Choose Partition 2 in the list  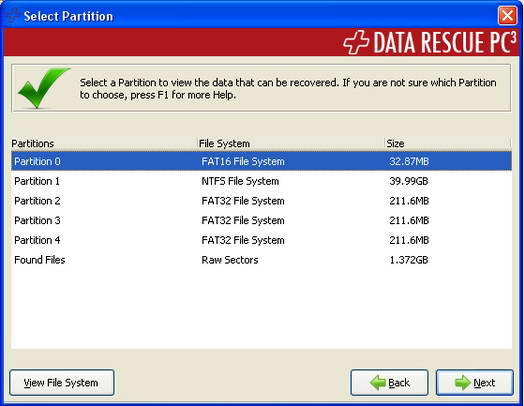pyautogui.click(x=261, y=201)
